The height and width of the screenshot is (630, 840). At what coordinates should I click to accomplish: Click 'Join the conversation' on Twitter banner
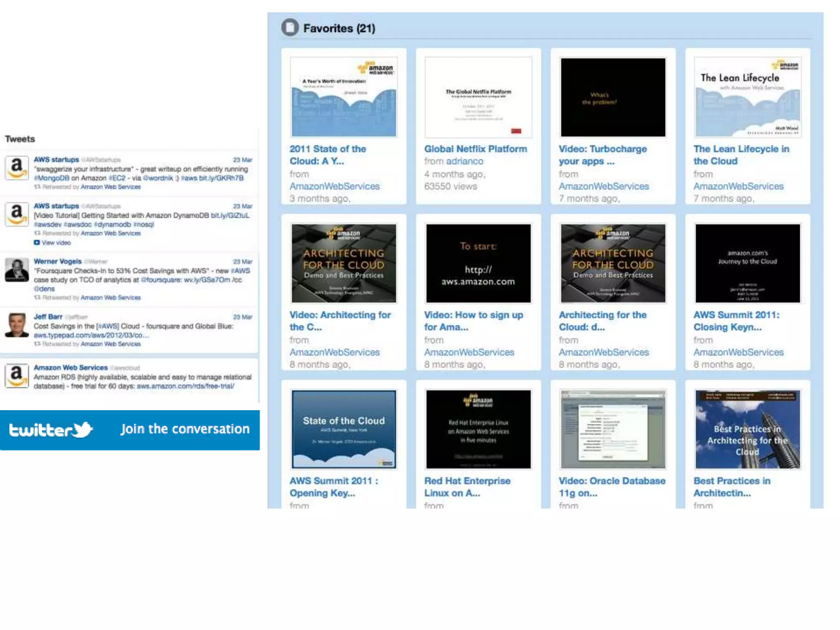[185, 429]
